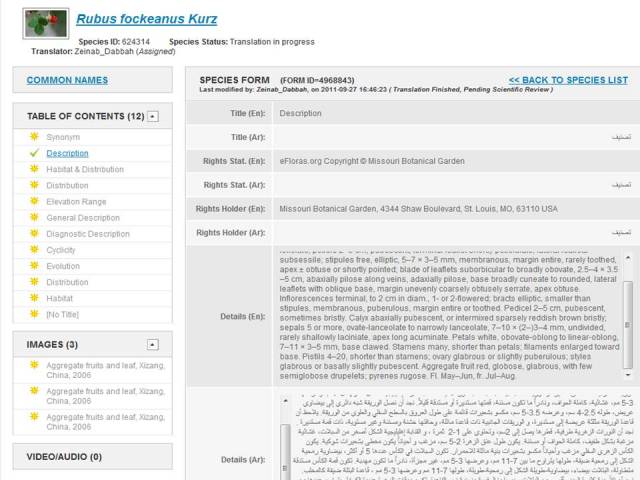Click the Rights Stat. (En) field
The image size is (640, 480).
click(456, 161)
